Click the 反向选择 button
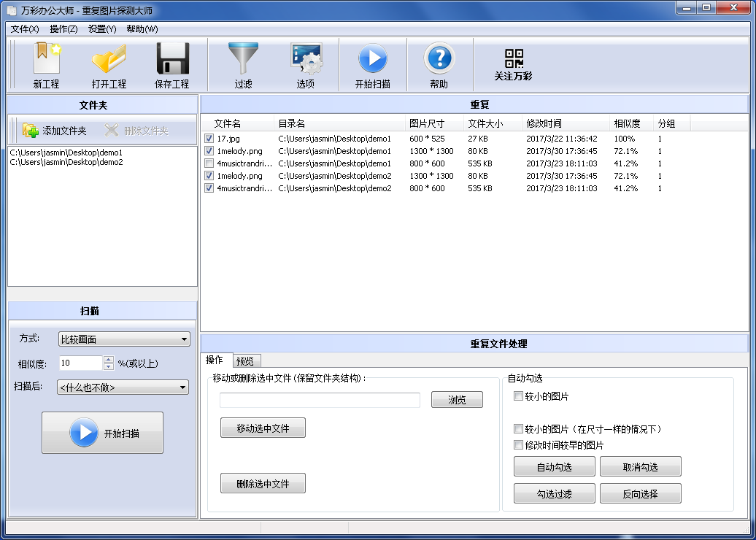The image size is (756, 540). tap(640, 494)
